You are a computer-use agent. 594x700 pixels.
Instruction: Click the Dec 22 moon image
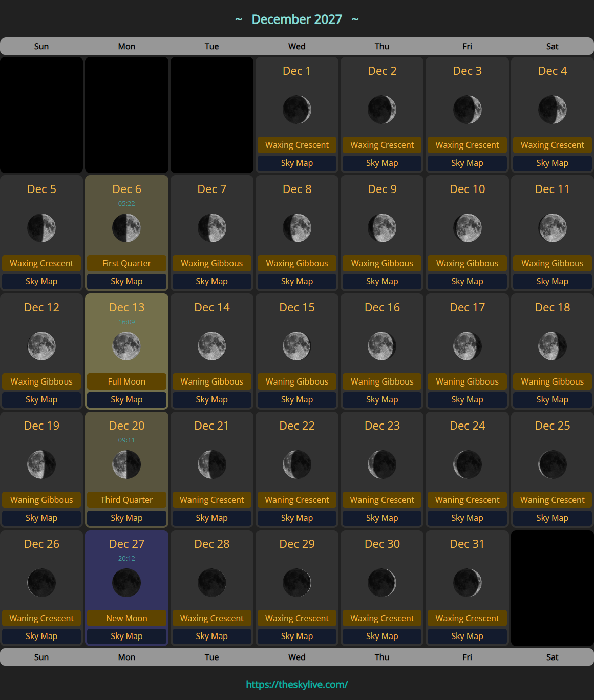pos(297,464)
